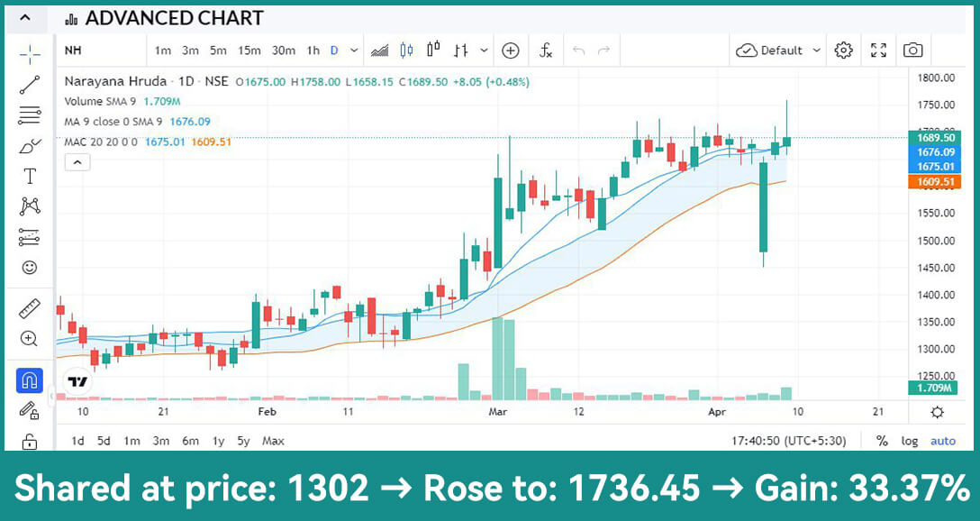The width and height of the screenshot is (980, 521).
Task: Open the XABCD pattern tool
Action: (30, 206)
